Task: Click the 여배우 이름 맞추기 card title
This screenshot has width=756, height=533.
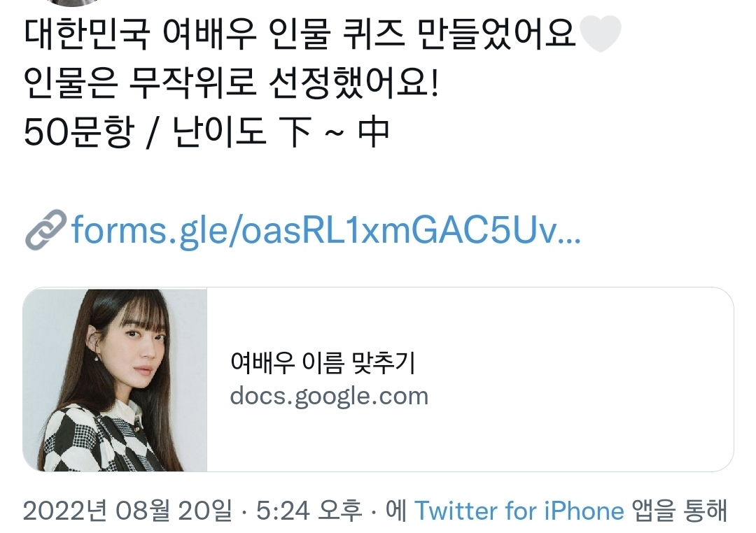Action: point(322,362)
